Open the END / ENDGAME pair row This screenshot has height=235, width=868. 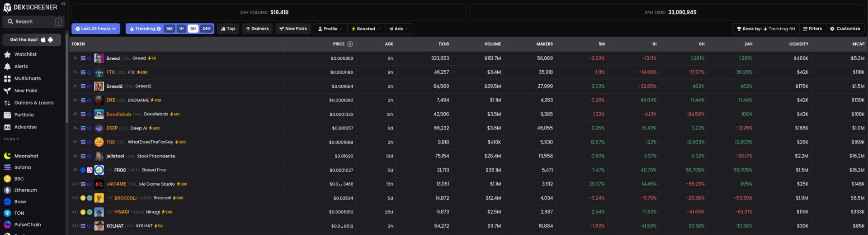[468, 100]
